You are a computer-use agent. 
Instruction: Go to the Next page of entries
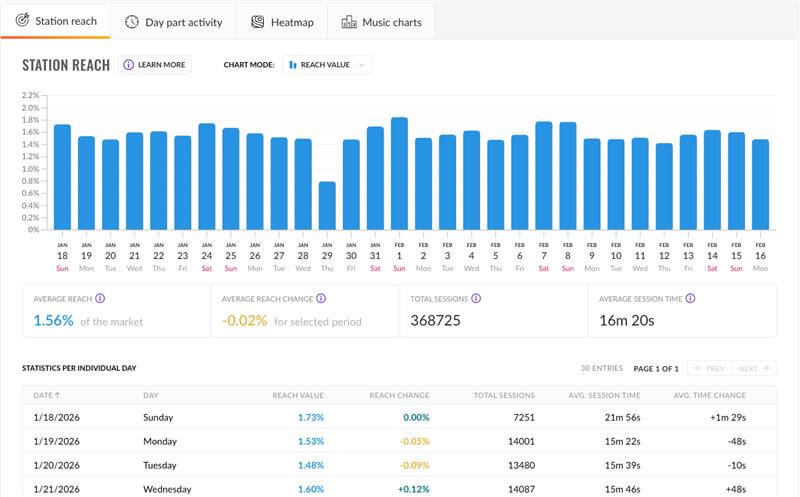coord(755,368)
